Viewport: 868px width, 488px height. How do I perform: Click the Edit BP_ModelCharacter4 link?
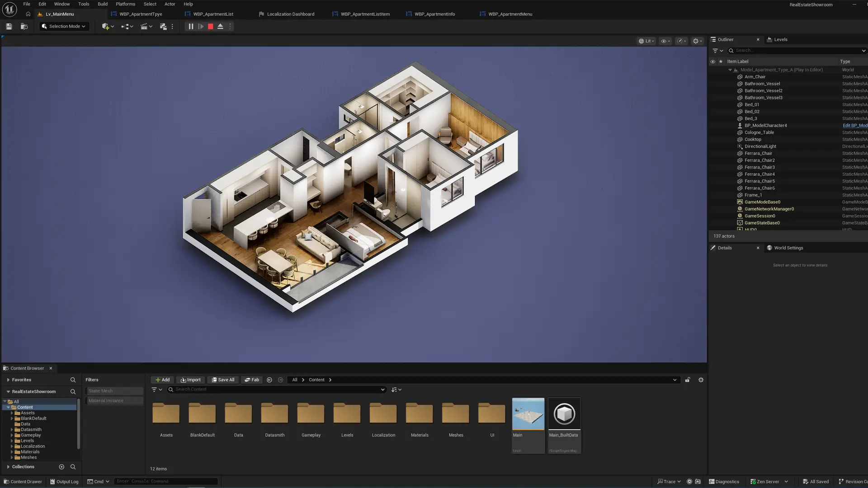click(x=854, y=126)
